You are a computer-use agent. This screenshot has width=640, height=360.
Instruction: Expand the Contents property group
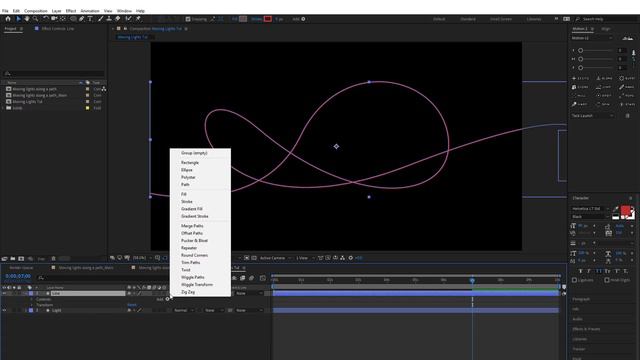pyautogui.click(x=32, y=299)
